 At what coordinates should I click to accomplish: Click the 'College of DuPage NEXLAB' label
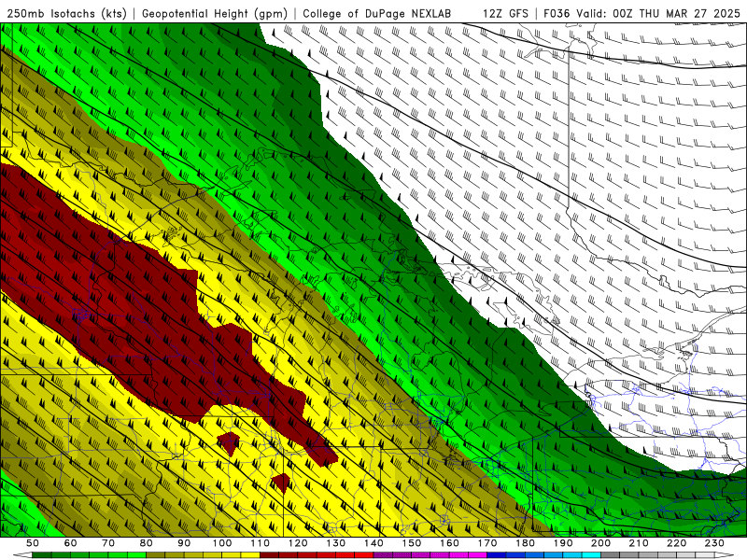pyautogui.click(x=377, y=14)
